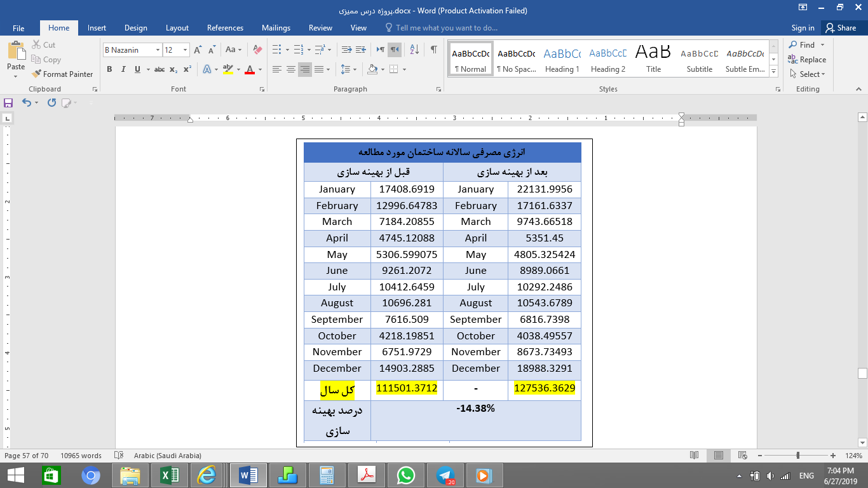Open the B Nazanin font name dropdown
The width and height of the screenshot is (868, 488).
click(x=157, y=50)
